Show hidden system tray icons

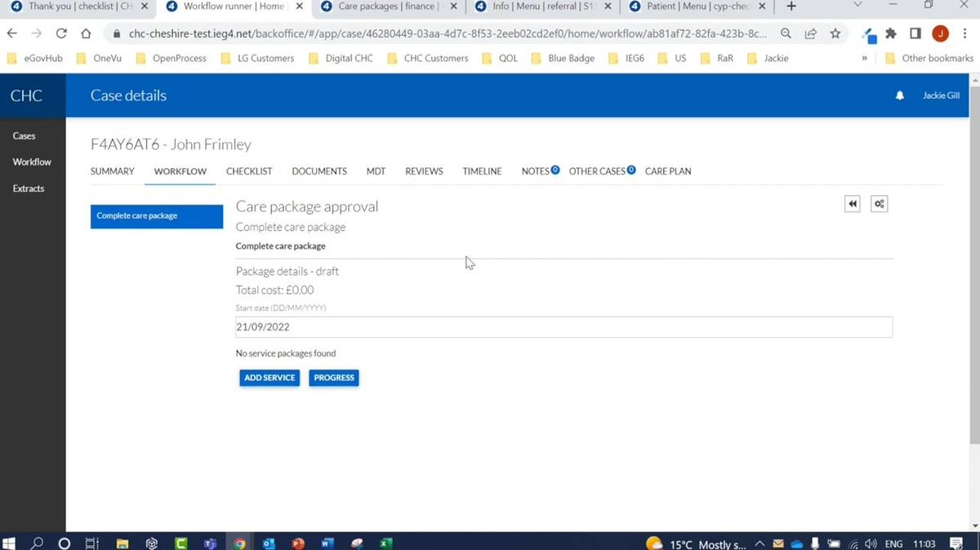point(759,543)
